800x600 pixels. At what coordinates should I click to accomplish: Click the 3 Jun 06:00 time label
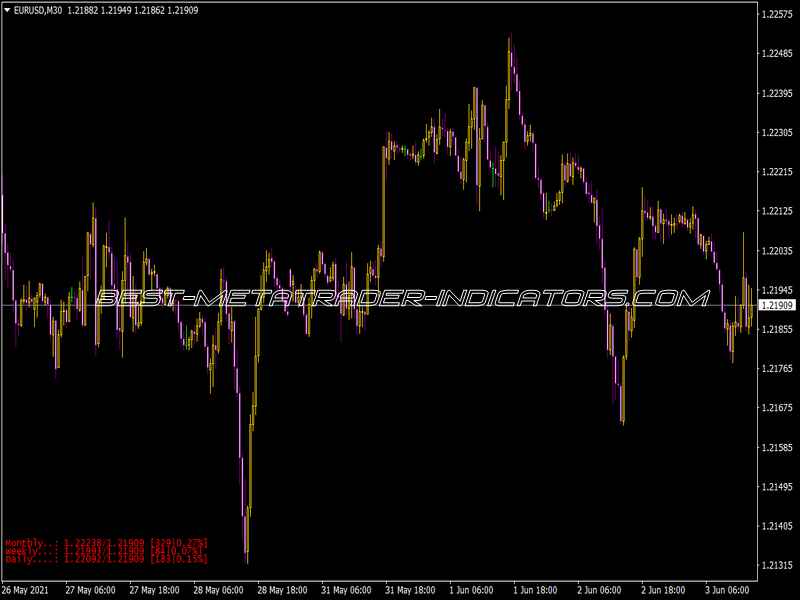pyautogui.click(x=728, y=590)
